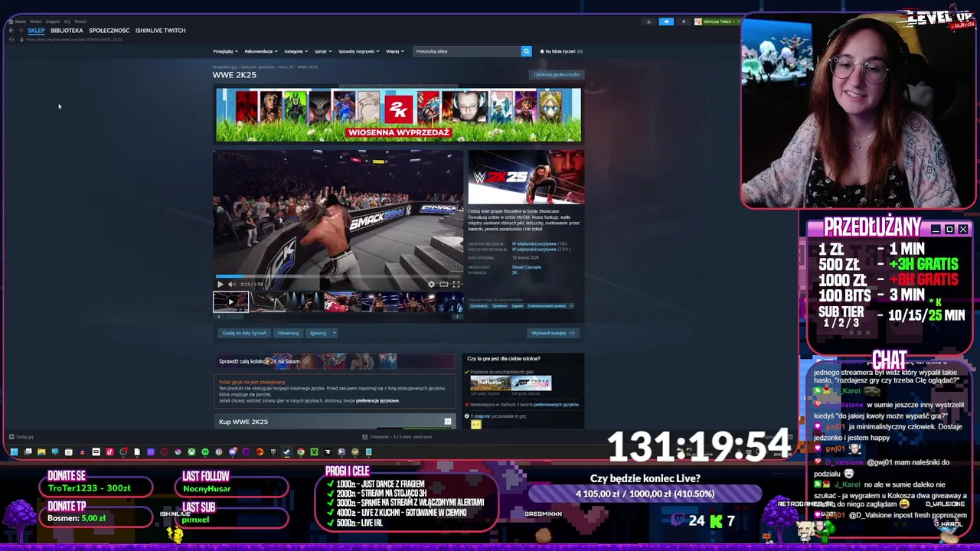Expand Sposoby rozgrywki dropdown
Viewport: 980px width, 551px height.
[359, 51]
